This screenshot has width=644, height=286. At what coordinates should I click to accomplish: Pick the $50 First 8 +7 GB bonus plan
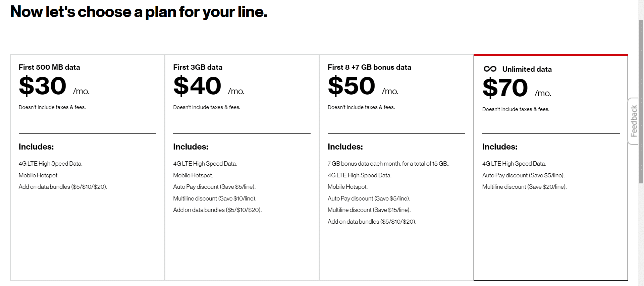(396, 167)
